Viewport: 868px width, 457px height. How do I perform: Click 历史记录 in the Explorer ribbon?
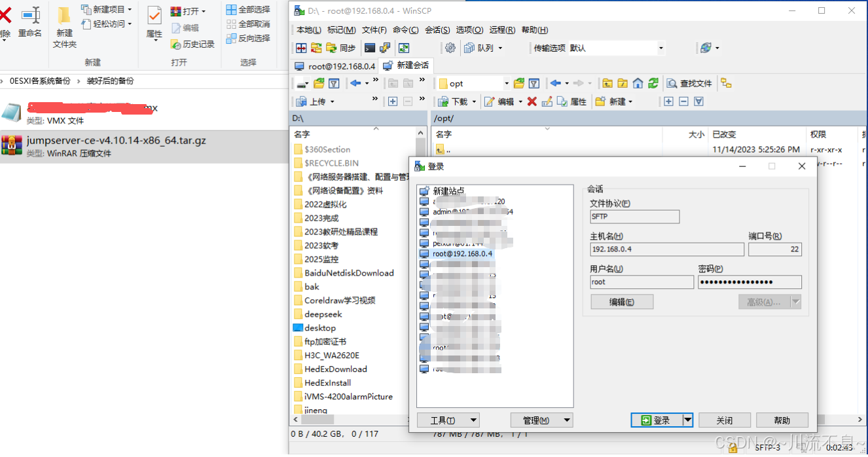coord(193,44)
